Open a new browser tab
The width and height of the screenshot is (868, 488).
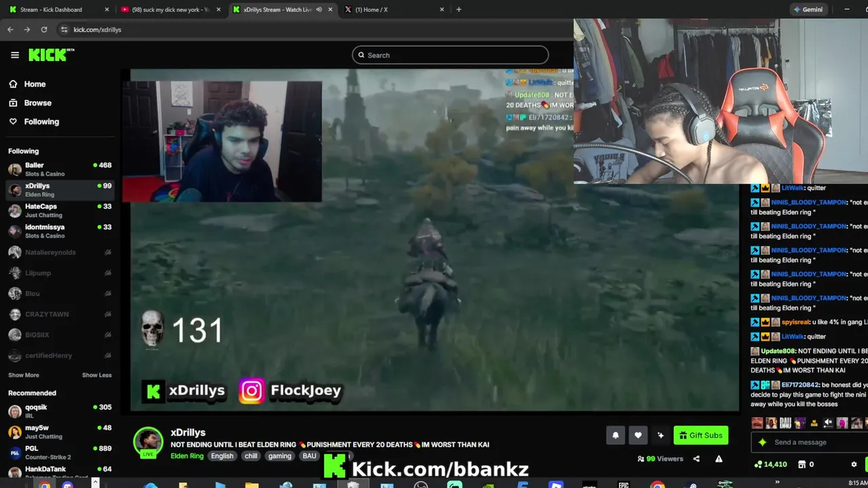click(x=459, y=9)
